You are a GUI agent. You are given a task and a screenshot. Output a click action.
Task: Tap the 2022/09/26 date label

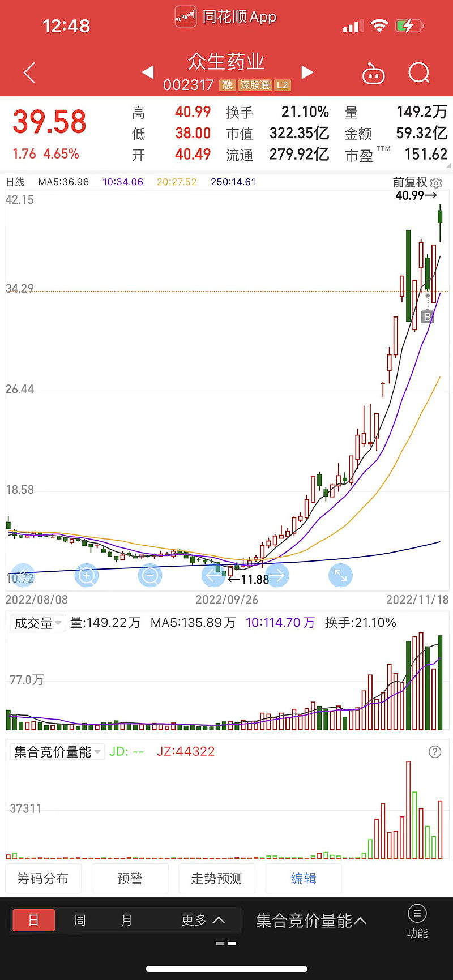[226, 600]
